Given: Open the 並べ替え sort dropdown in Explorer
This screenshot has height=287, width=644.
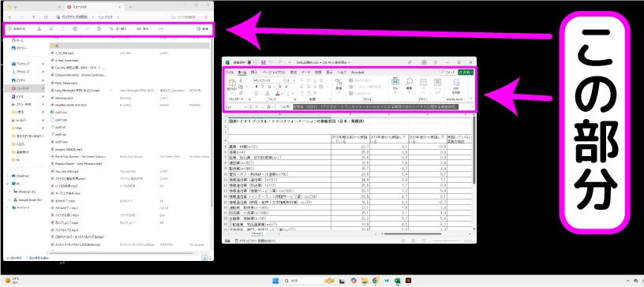Looking at the screenshot, I should pos(120,28).
